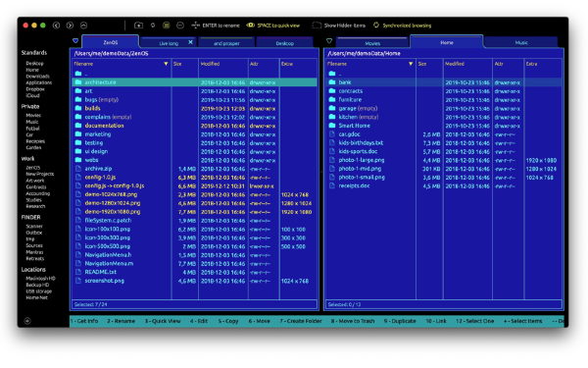Click the folder icon beside bank in right pane
The image size is (588, 368).
click(x=332, y=81)
